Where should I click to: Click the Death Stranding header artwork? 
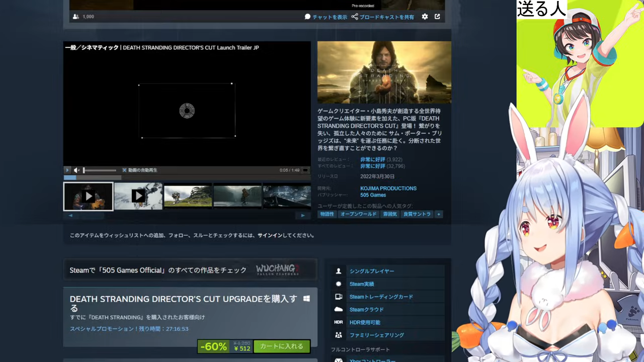(384, 72)
